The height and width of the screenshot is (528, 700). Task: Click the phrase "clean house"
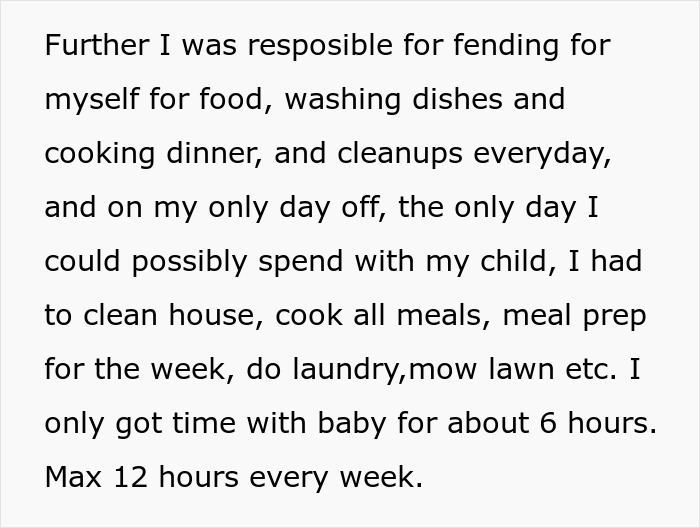click(x=164, y=316)
